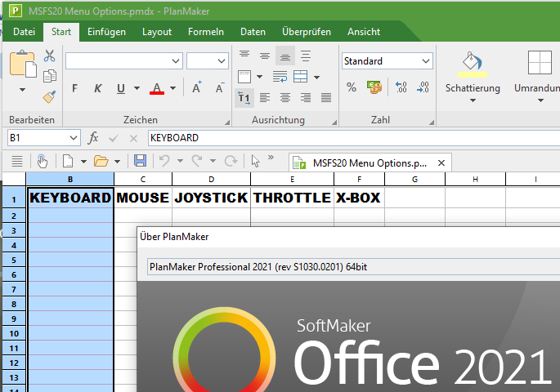Click the Umrandung borders icon
Image resolution: width=560 pixels, height=392 pixels.
(540, 62)
